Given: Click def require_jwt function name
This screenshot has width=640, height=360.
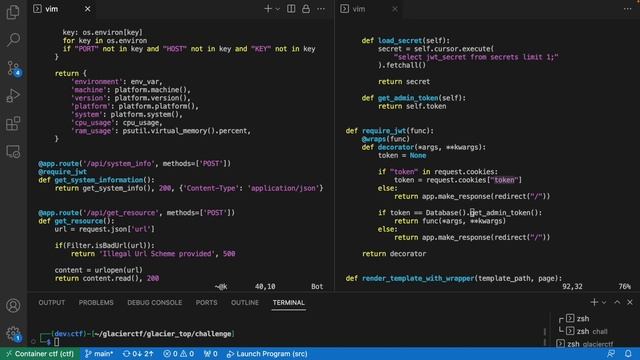Looking at the screenshot, I should 384,131.
